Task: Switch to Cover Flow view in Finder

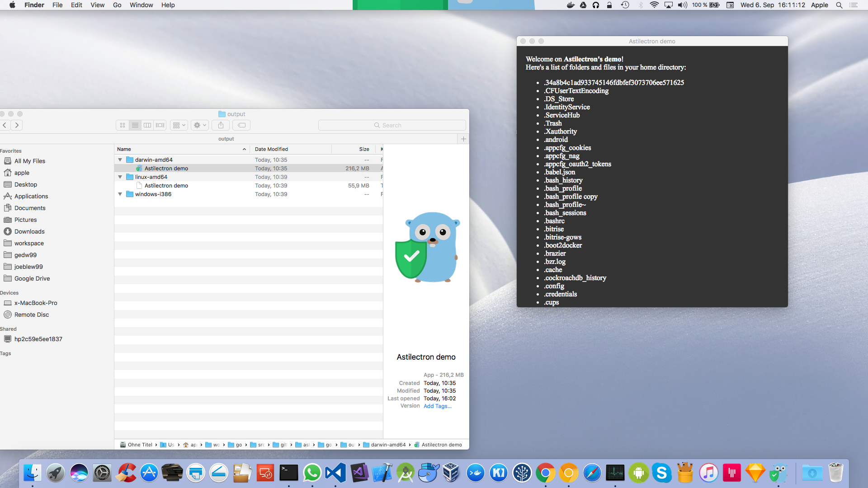Action: pos(160,125)
